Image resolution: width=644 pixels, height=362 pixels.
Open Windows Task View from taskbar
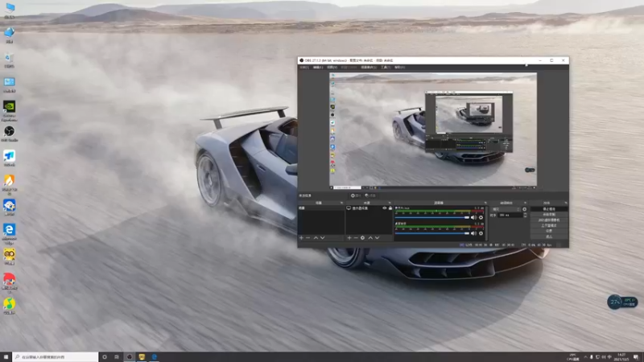pos(117,357)
